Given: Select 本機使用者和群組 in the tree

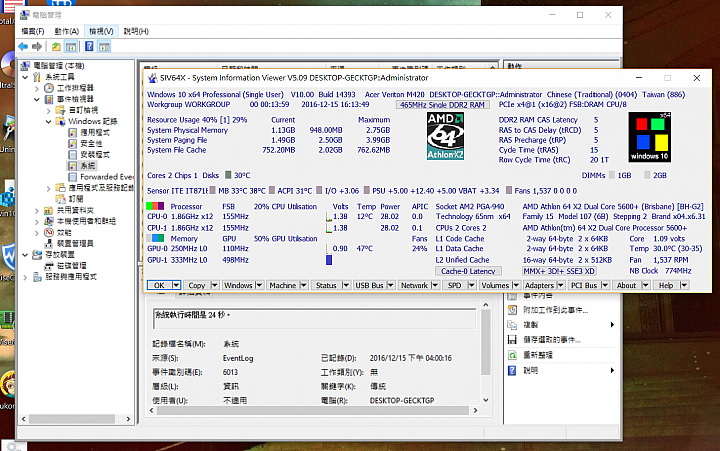Looking at the screenshot, I should 86,221.
